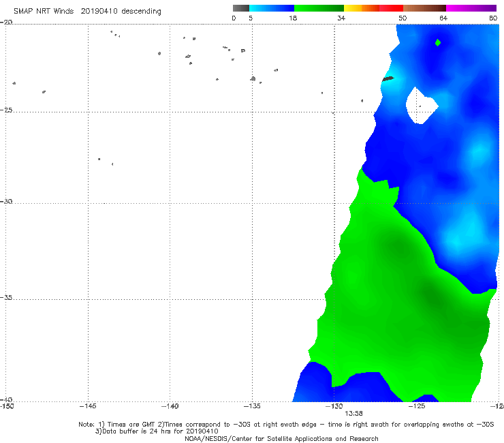Click the green color bar segment

pyautogui.click(x=319, y=8)
